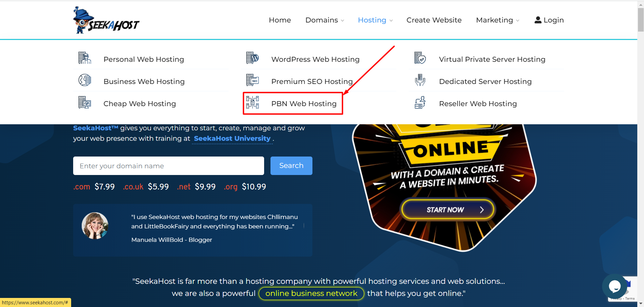Click the reCAPTCHA Terms link
Image resolution: width=644 pixels, height=307 pixels.
pos(630,299)
